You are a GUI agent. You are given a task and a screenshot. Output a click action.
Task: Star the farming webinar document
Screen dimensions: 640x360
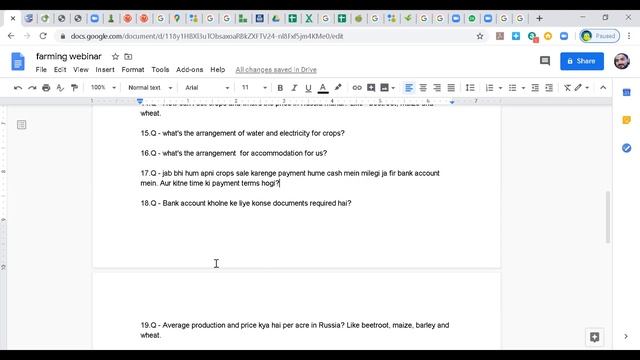(x=115, y=57)
